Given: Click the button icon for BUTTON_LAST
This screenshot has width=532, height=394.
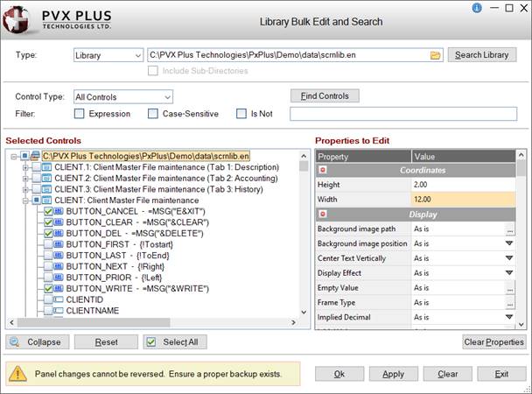Looking at the screenshot, I should point(59,255).
